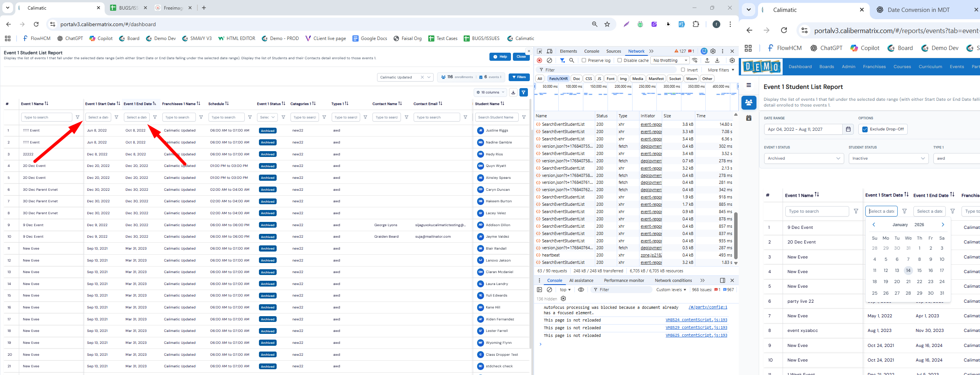Enable the Preserve log checkbox
980x375 pixels.
(x=584, y=60)
